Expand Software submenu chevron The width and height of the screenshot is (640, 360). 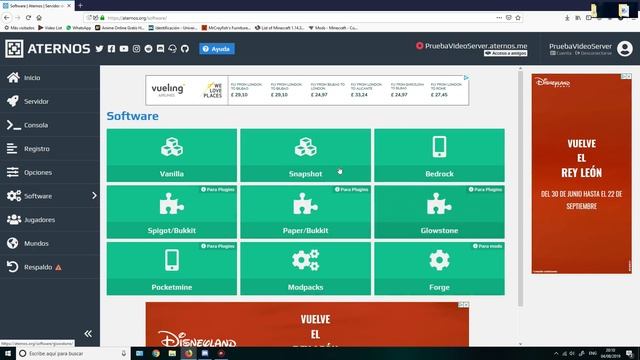coord(94,196)
